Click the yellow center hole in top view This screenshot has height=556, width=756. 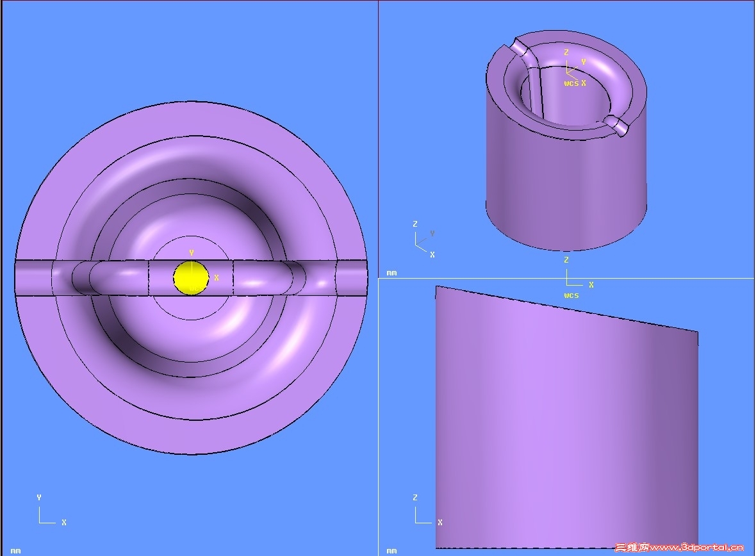(192, 278)
